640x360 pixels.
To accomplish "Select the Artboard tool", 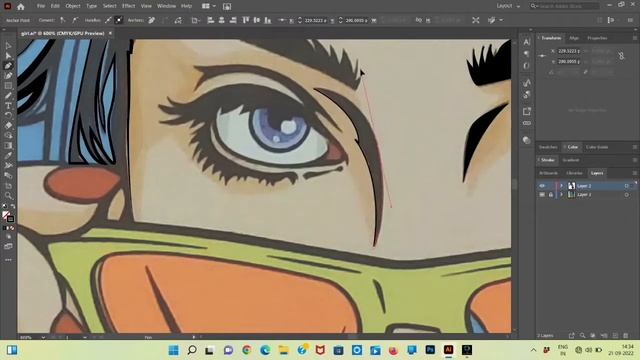I will click(8, 186).
